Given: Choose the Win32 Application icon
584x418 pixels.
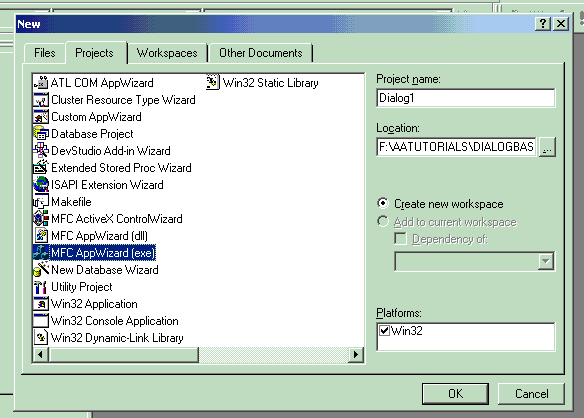Looking at the screenshot, I should [x=41, y=304].
